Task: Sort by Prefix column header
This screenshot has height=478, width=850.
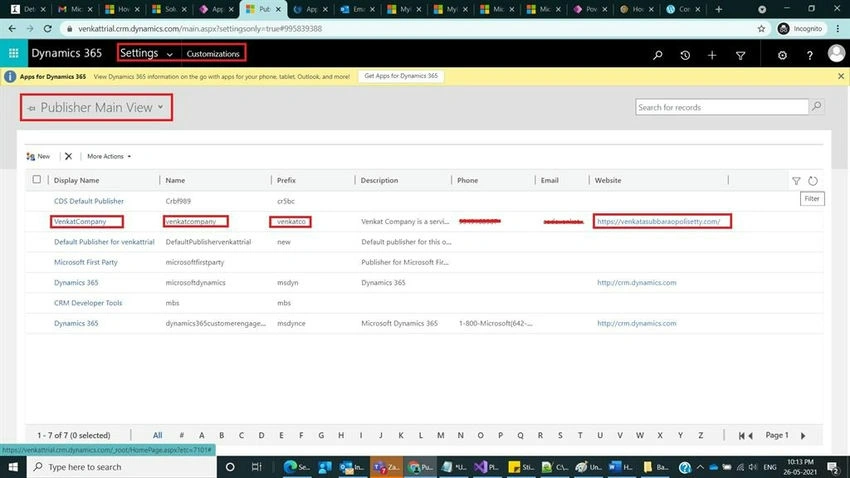Action: click(286, 180)
